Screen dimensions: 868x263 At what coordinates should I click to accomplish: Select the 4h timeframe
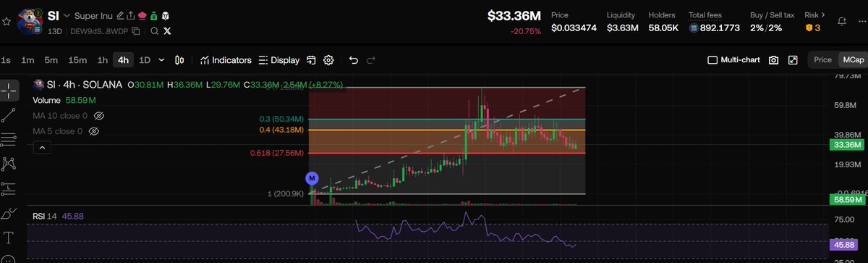click(123, 60)
